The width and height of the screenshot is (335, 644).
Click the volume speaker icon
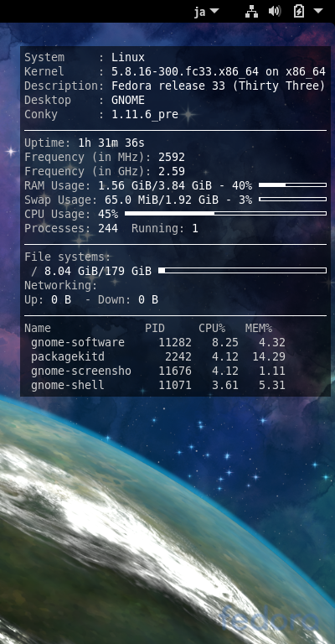(275, 11)
